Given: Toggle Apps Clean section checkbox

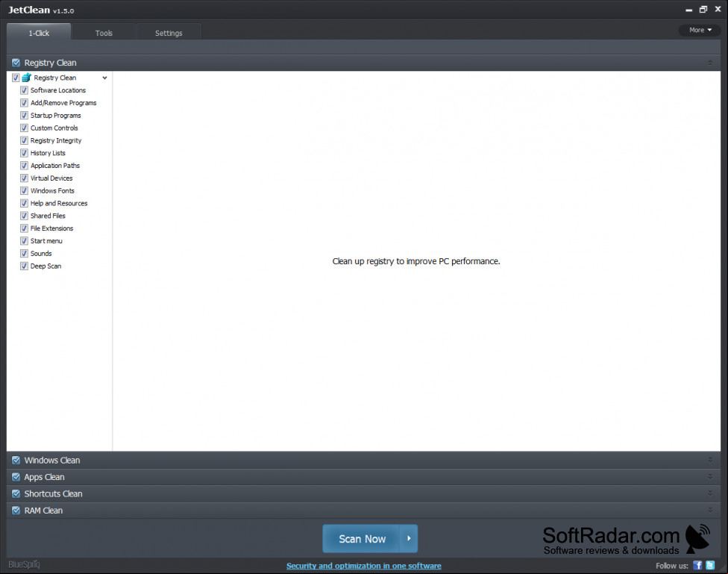Looking at the screenshot, I should pos(16,477).
